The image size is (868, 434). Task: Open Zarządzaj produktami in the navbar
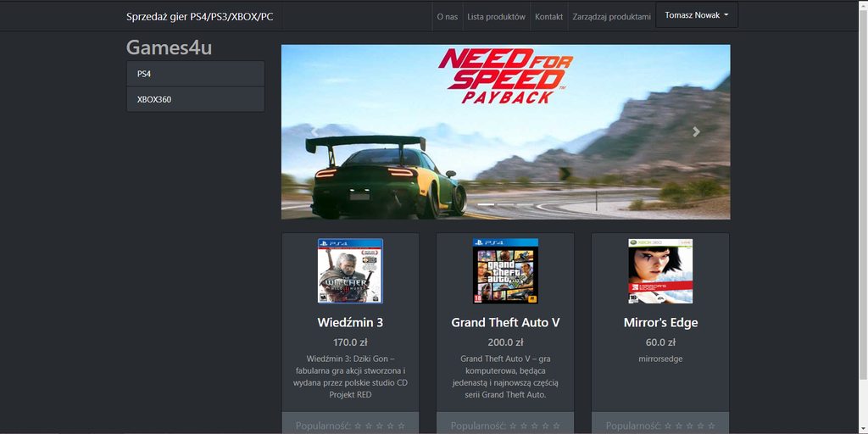pyautogui.click(x=611, y=17)
